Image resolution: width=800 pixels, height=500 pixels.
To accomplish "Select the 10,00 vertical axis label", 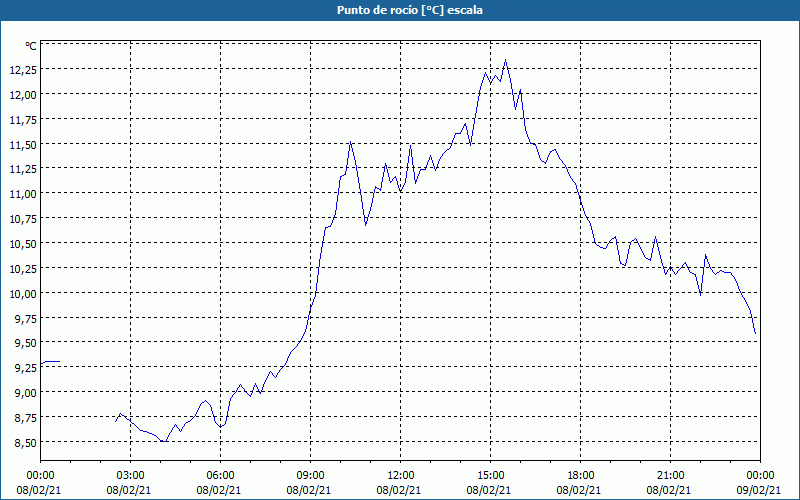I will (23, 294).
